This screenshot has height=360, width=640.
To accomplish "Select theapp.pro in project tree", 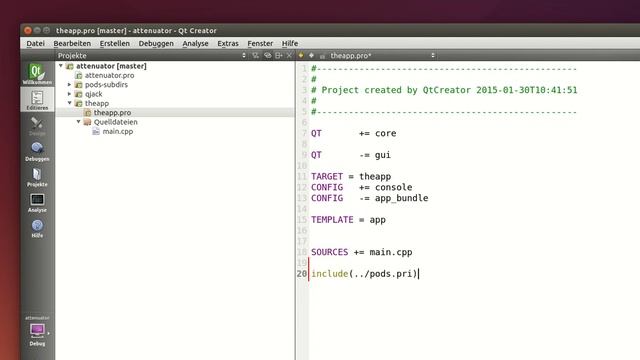I will 112,113.
